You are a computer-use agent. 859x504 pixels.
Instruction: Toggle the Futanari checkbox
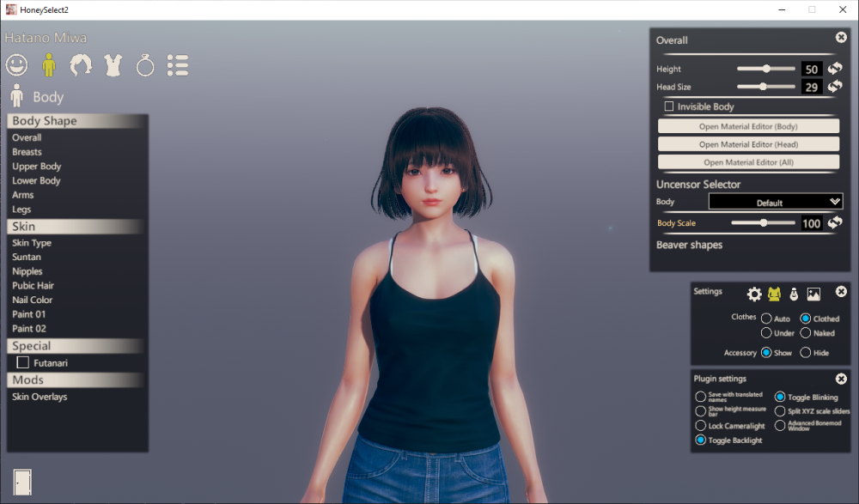pyautogui.click(x=23, y=363)
